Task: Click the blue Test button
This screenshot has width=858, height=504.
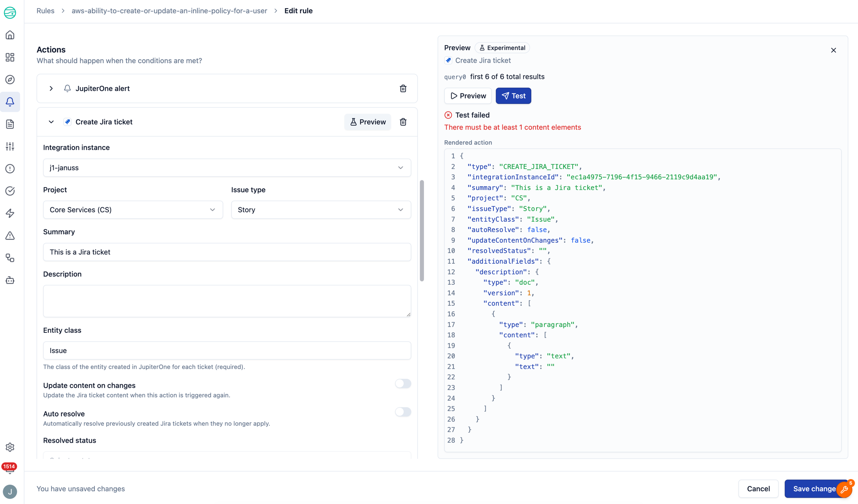Action: [513, 96]
